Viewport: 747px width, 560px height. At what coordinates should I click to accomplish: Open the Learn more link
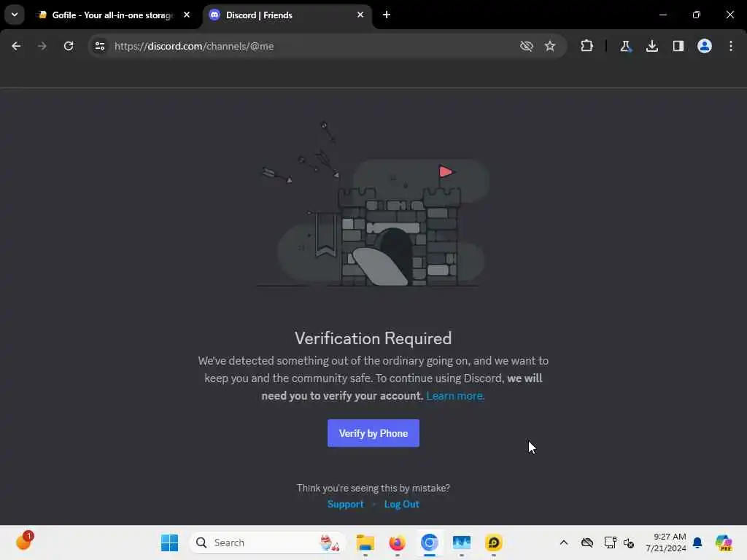click(x=455, y=396)
